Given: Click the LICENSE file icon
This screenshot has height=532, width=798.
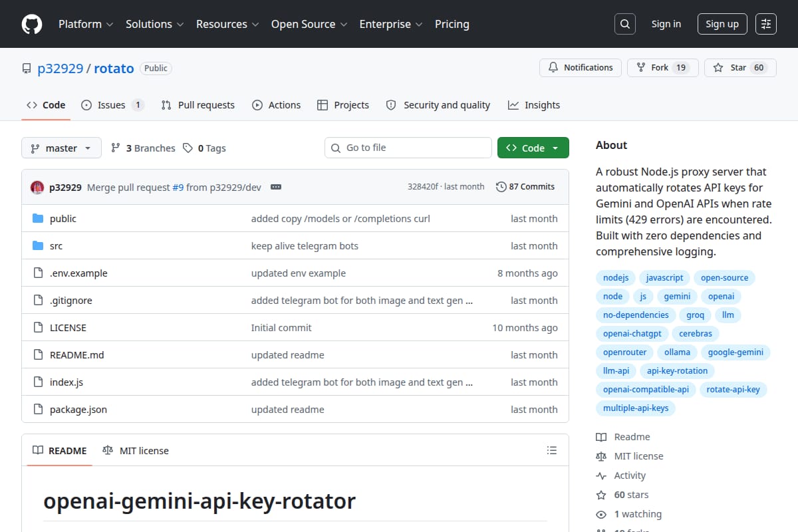Looking at the screenshot, I should 38,328.
